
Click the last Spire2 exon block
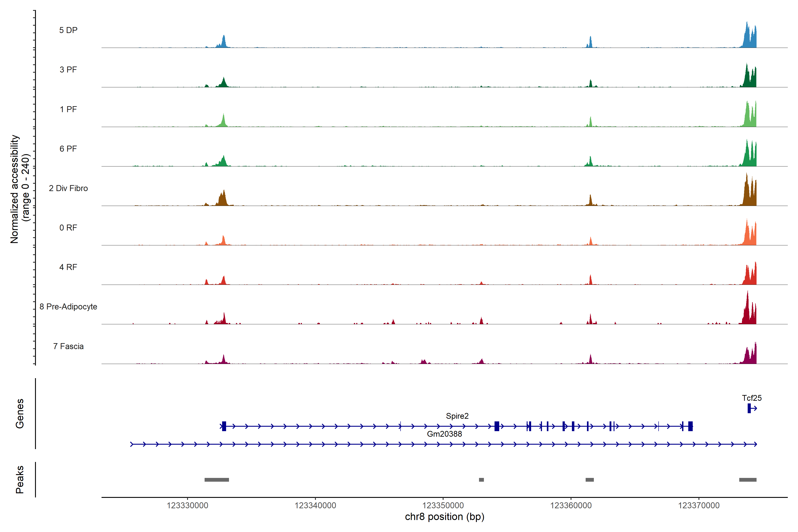click(690, 426)
